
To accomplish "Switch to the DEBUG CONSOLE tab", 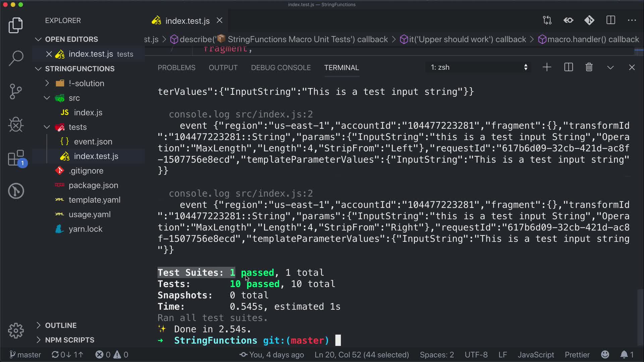I will pos(281,68).
